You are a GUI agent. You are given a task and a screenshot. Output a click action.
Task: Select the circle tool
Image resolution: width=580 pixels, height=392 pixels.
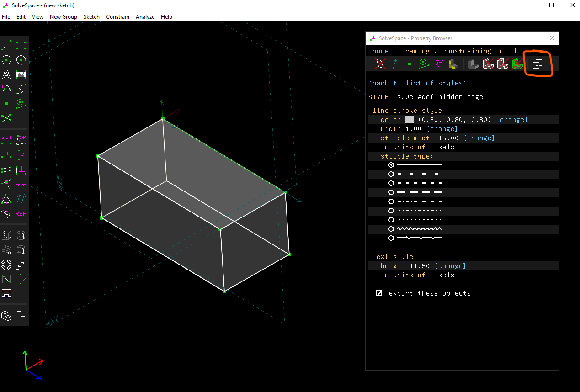point(6,60)
